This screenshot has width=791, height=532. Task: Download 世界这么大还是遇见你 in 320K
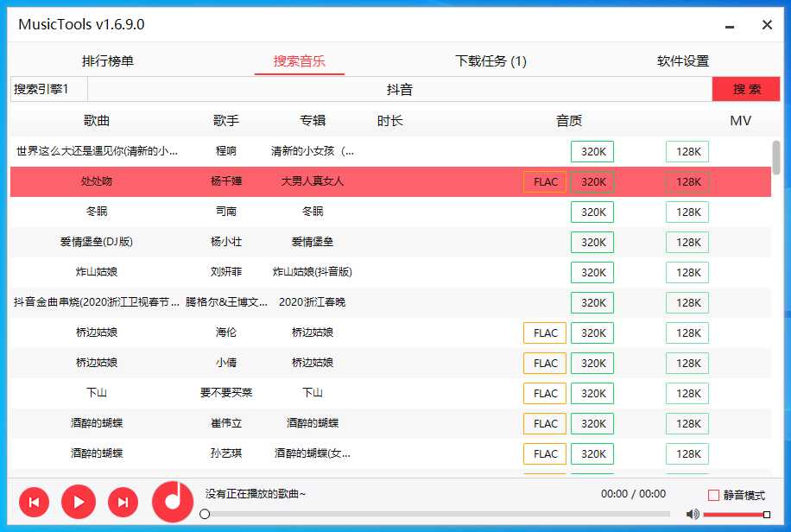point(592,151)
